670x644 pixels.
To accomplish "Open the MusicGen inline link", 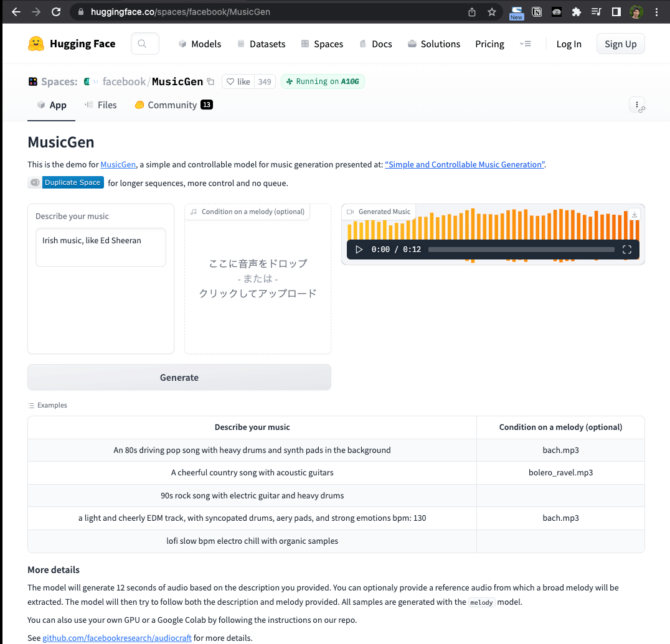I will tap(118, 164).
